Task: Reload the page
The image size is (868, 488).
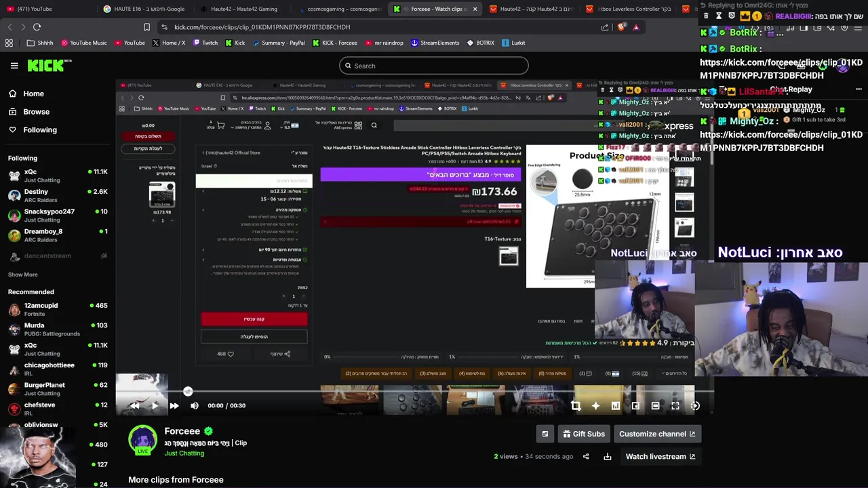Action: pyautogui.click(x=37, y=26)
